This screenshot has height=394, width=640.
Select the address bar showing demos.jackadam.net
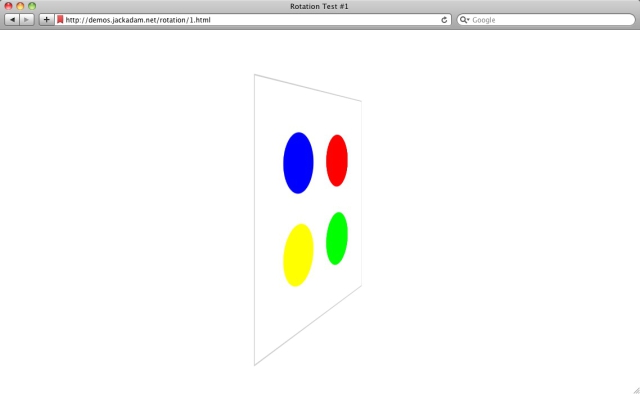click(253, 20)
